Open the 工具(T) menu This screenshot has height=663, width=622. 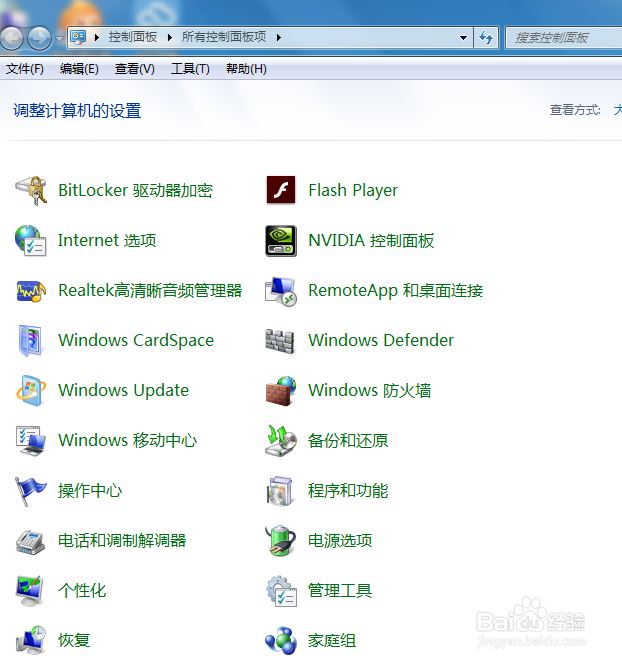tap(190, 68)
